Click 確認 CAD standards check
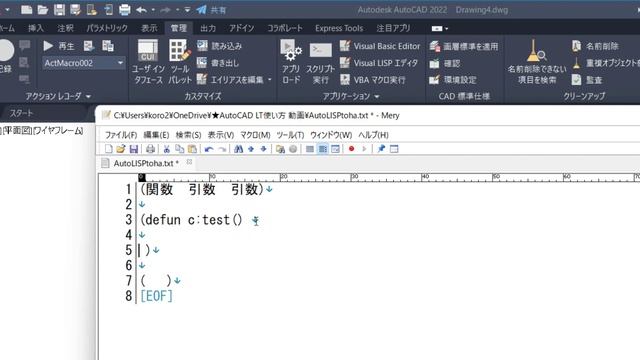The height and width of the screenshot is (360, 640). pyautogui.click(x=445, y=63)
